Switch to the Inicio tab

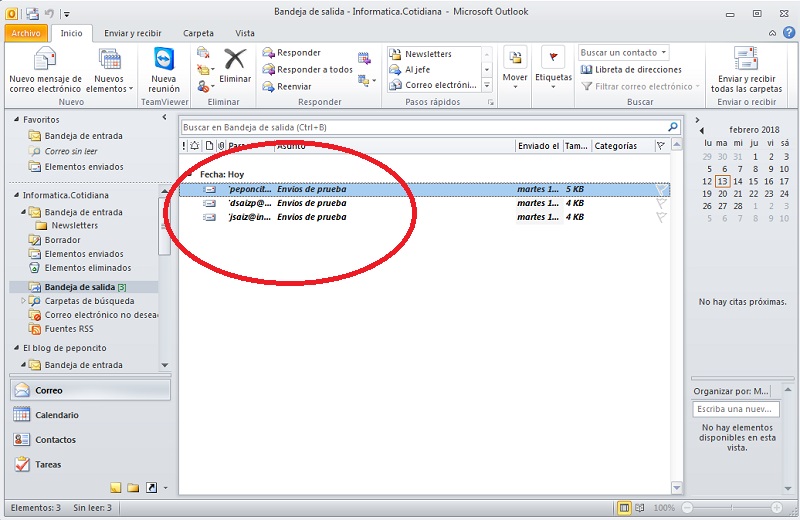[x=71, y=33]
